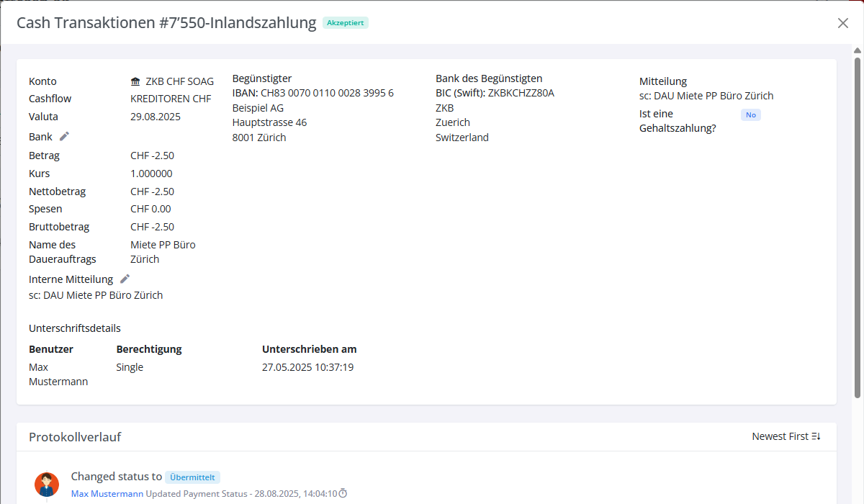864x504 pixels.
Task: Open the Max Mustermann user link
Action: click(x=107, y=493)
